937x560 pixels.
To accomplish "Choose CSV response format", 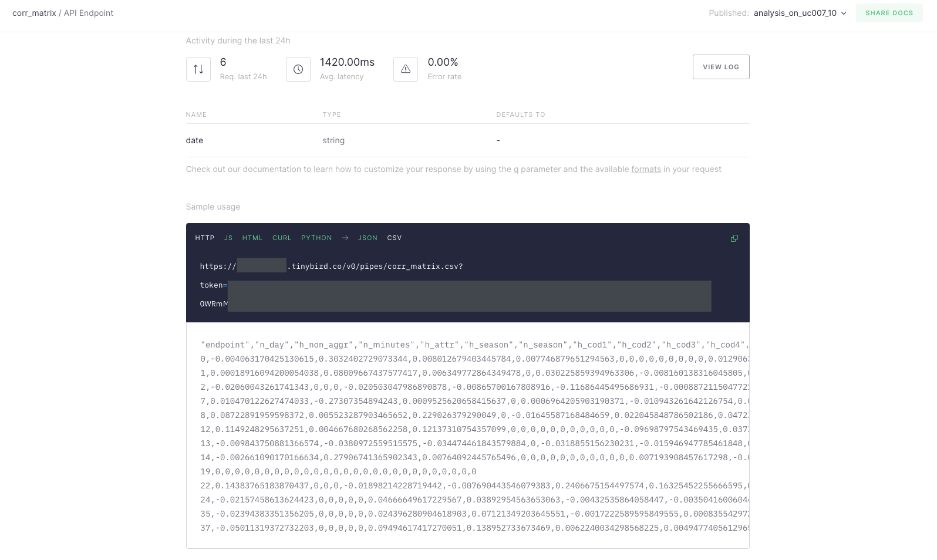I will click(395, 238).
